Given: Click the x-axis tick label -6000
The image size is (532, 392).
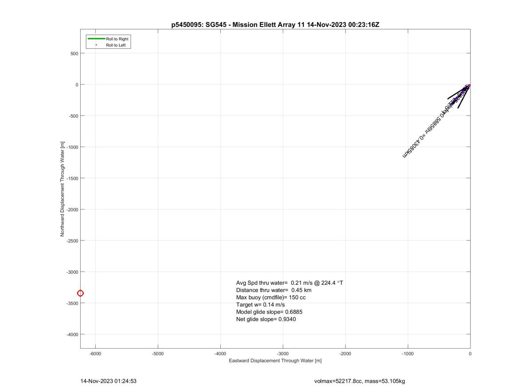Looking at the screenshot, I should coord(95,354).
